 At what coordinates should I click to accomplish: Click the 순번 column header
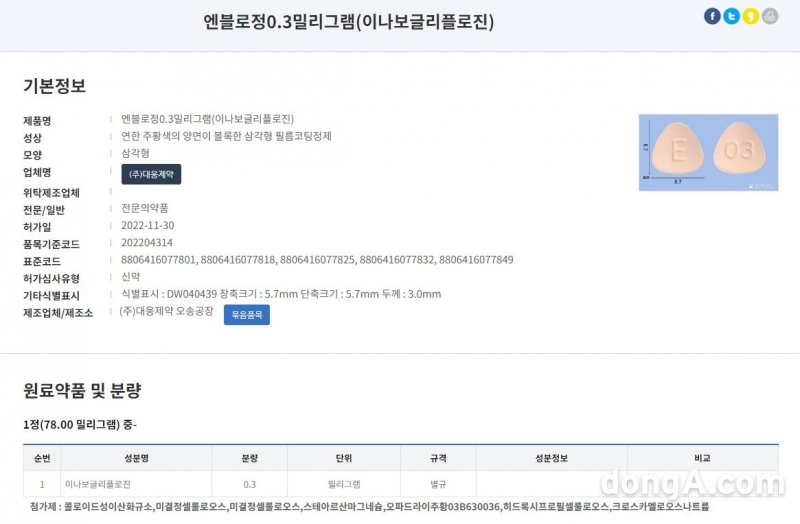coord(41,458)
